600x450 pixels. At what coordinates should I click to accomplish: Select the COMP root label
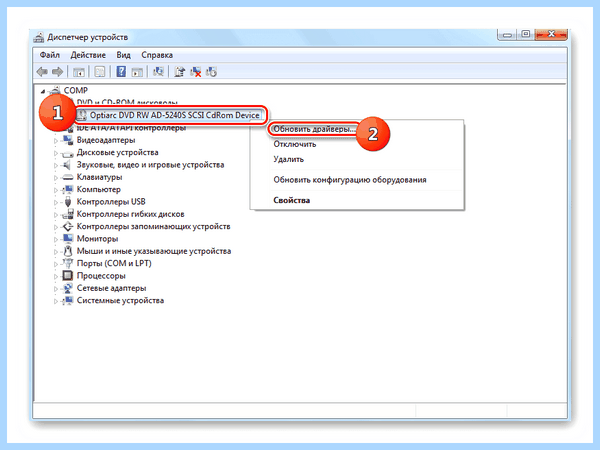tap(75, 91)
